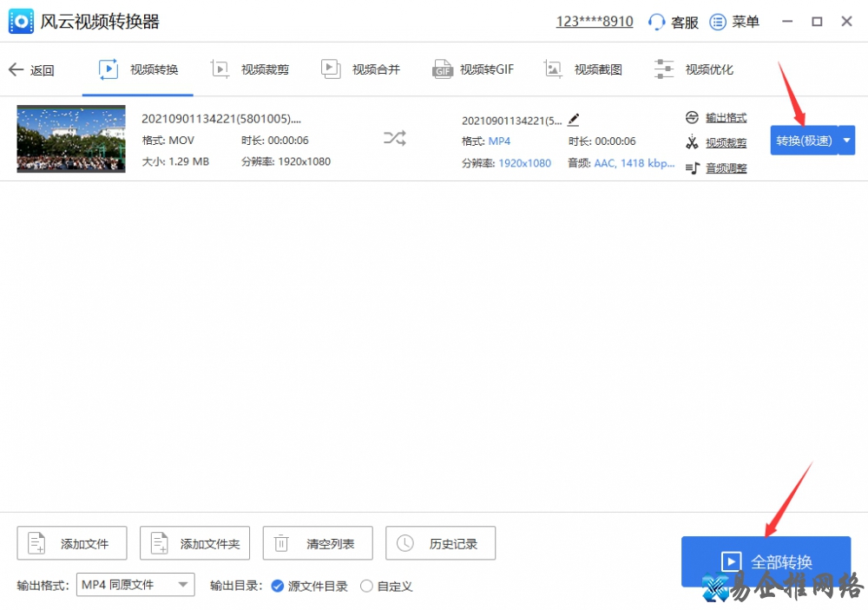This screenshot has height=610, width=868.
Task: Click the back arrow (返回)
Action: pyautogui.click(x=33, y=69)
